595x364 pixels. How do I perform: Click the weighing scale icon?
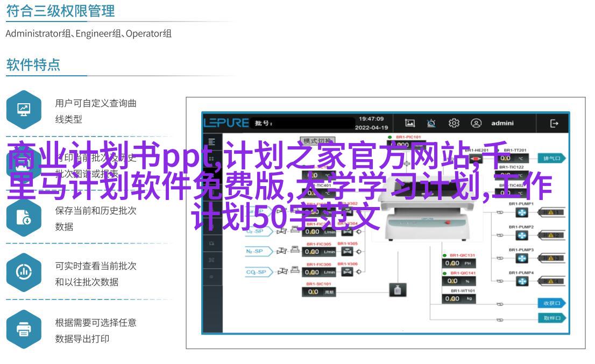[x=397, y=290]
